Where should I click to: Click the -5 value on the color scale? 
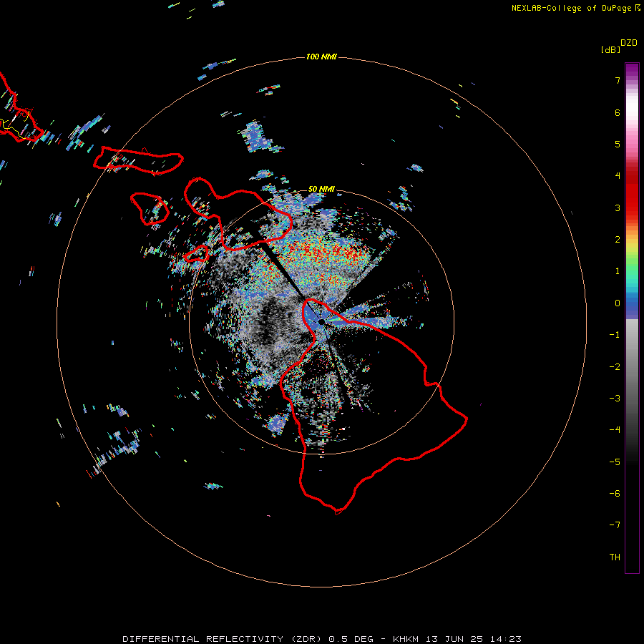615,462
